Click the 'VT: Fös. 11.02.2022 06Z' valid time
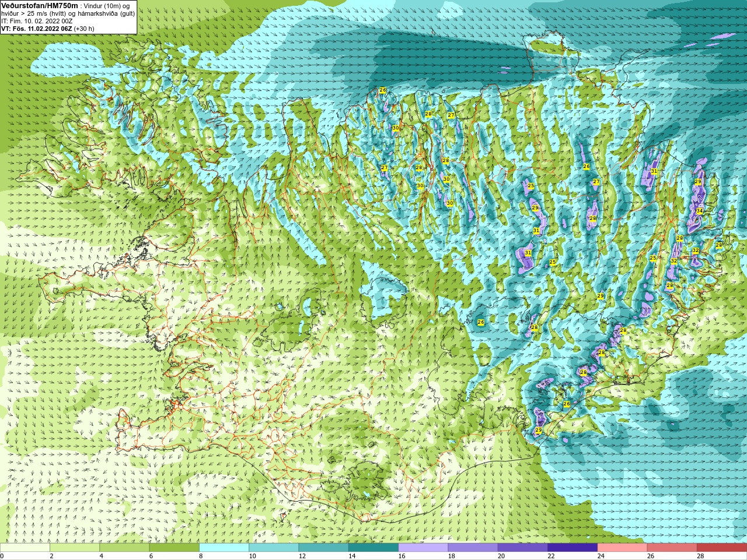Image resolution: width=747 pixels, height=560 pixels. (37, 29)
